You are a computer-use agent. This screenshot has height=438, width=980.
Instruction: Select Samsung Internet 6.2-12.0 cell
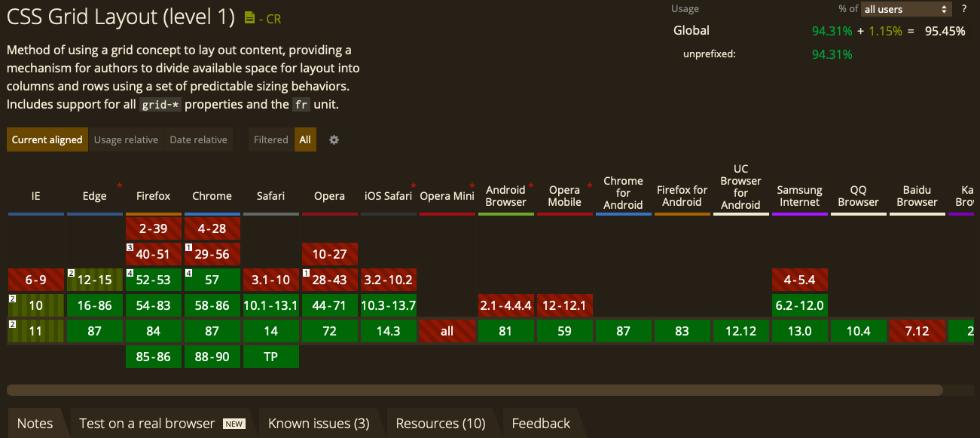tap(800, 305)
